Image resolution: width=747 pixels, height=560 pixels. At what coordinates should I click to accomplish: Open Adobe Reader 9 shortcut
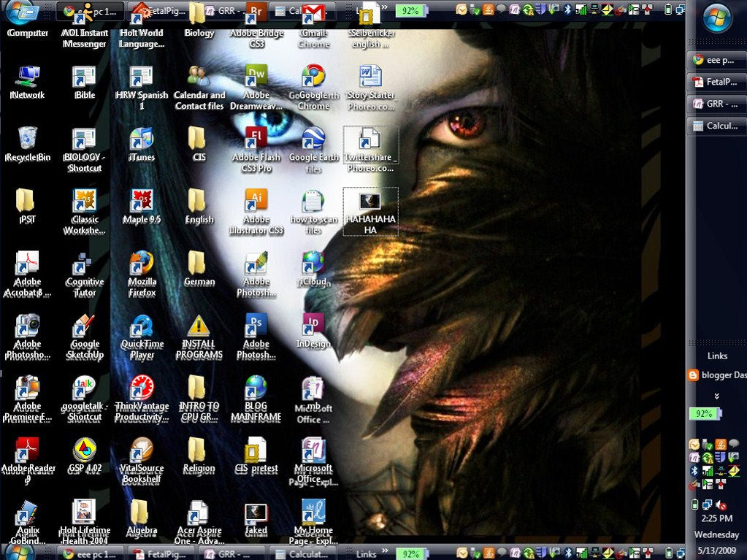[28, 461]
